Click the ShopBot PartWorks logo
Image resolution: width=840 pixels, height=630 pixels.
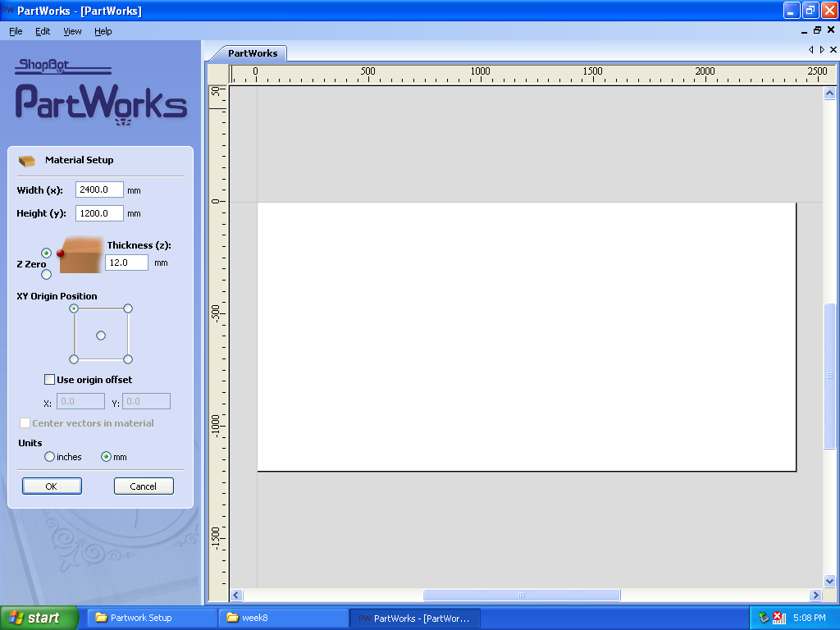click(101, 92)
